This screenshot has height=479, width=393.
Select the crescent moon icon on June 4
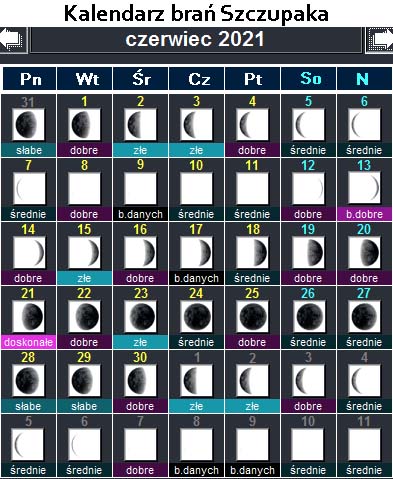point(252,124)
